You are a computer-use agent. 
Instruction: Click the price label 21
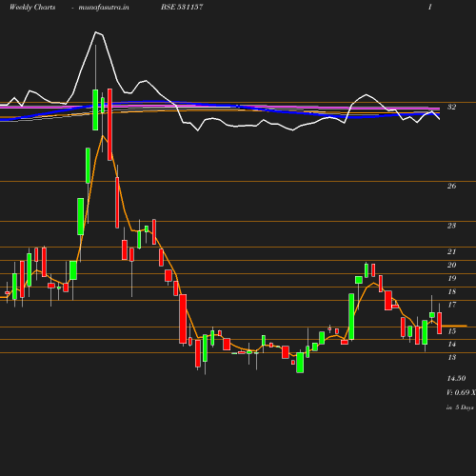tap(451, 251)
